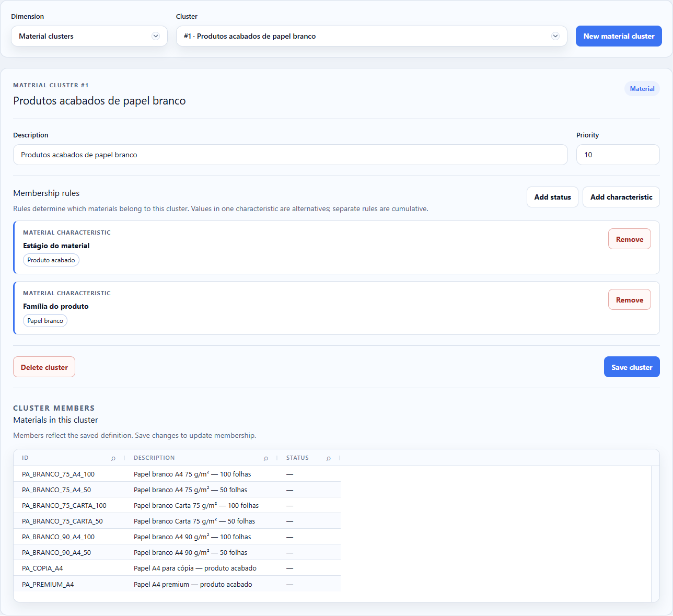Click the Papel branco value chip
Screen dimensions: 673x616
click(x=45, y=321)
